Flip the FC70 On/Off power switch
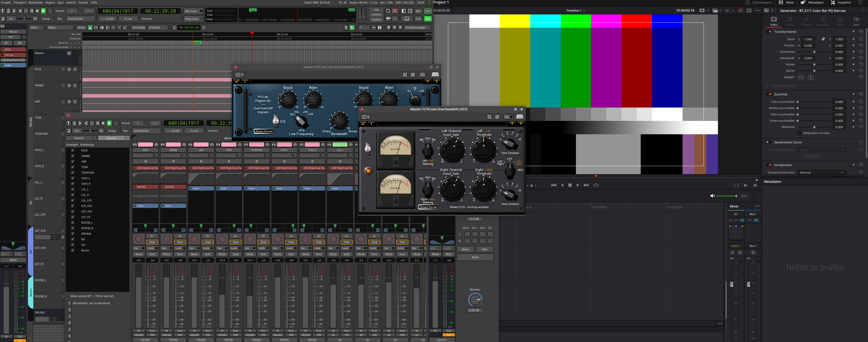 pos(368,149)
